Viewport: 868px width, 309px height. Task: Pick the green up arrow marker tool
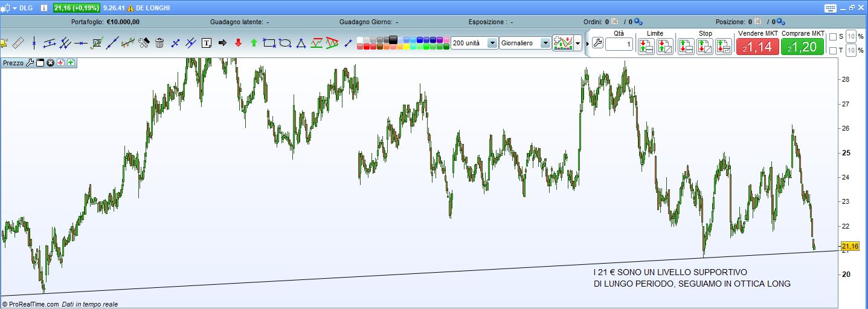click(254, 43)
